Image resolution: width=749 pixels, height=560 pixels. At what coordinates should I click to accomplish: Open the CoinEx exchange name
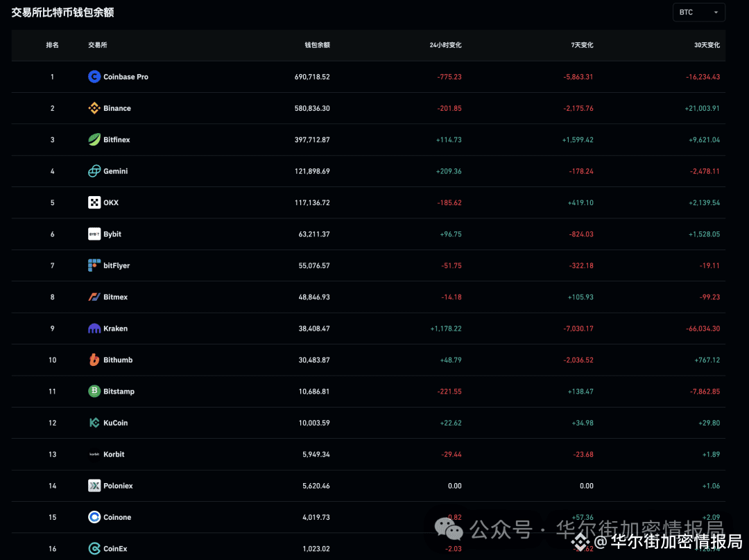(115, 549)
